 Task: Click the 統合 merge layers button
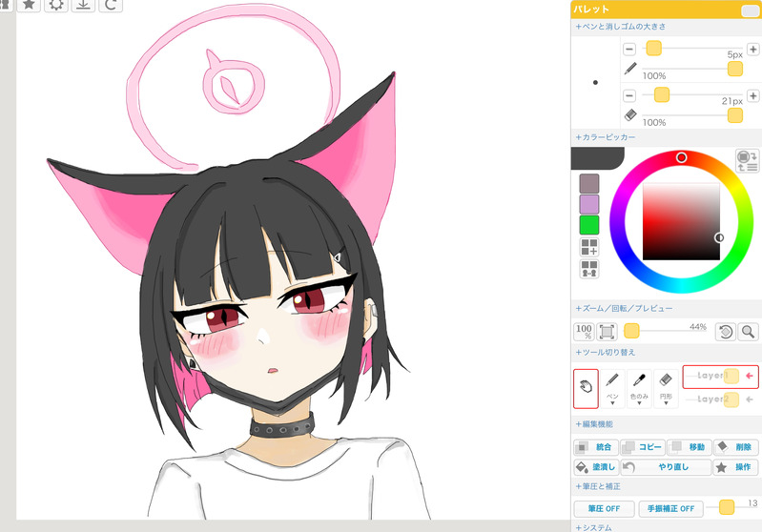coord(596,447)
